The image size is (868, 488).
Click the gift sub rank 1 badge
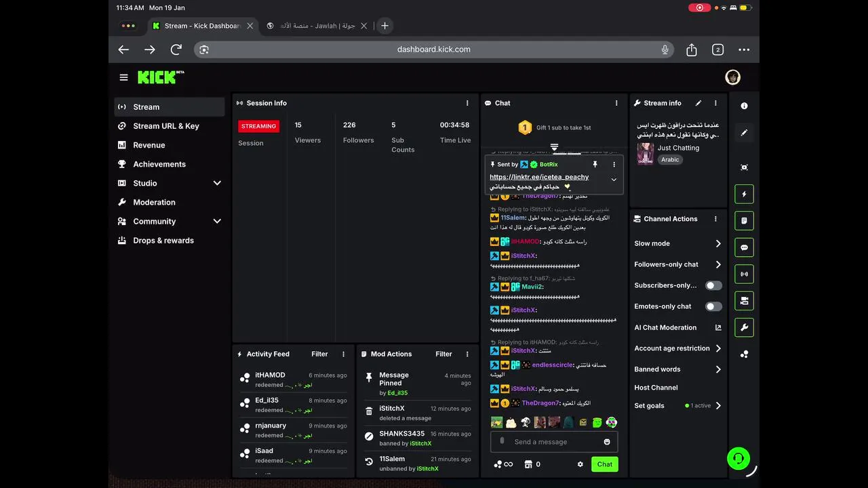tap(524, 127)
